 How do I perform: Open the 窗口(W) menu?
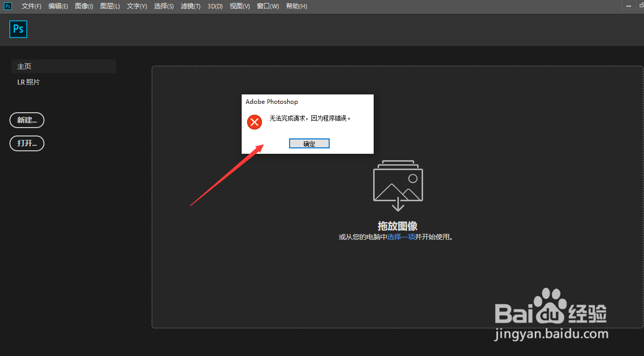point(268,6)
